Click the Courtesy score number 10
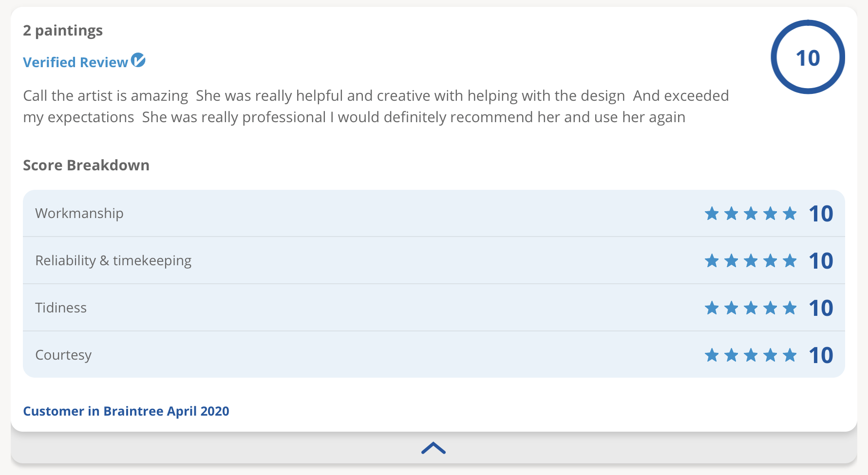The image size is (868, 475). pyautogui.click(x=821, y=355)
